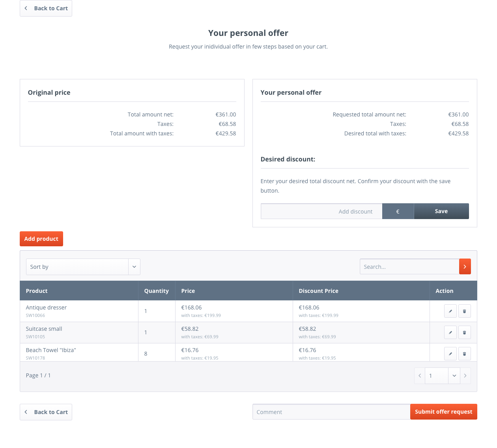Open the Sort by dropdown
Viewport: 497px width, 448px height.
coord(83,267)
